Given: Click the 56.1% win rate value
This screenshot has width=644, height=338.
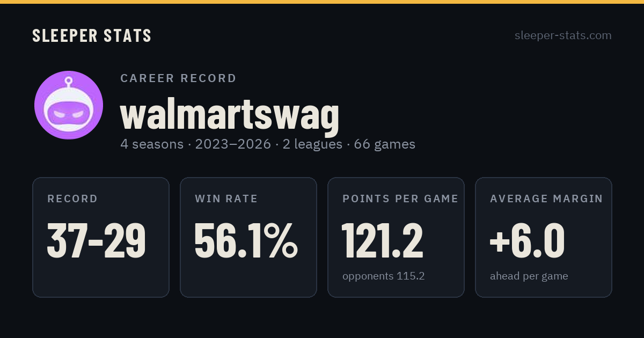Looking at the screenshot, I should point(246,241).
